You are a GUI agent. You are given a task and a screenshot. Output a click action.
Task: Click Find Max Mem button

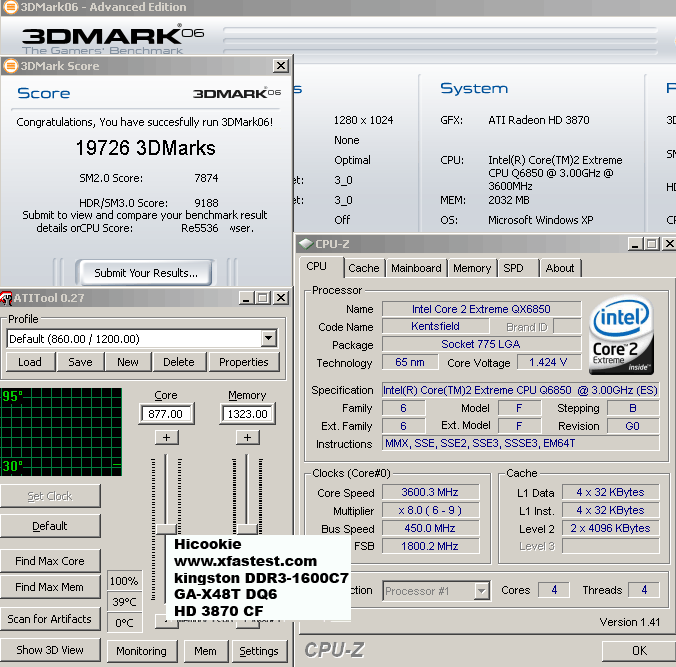pyautogui.click(x=50, y=587)
